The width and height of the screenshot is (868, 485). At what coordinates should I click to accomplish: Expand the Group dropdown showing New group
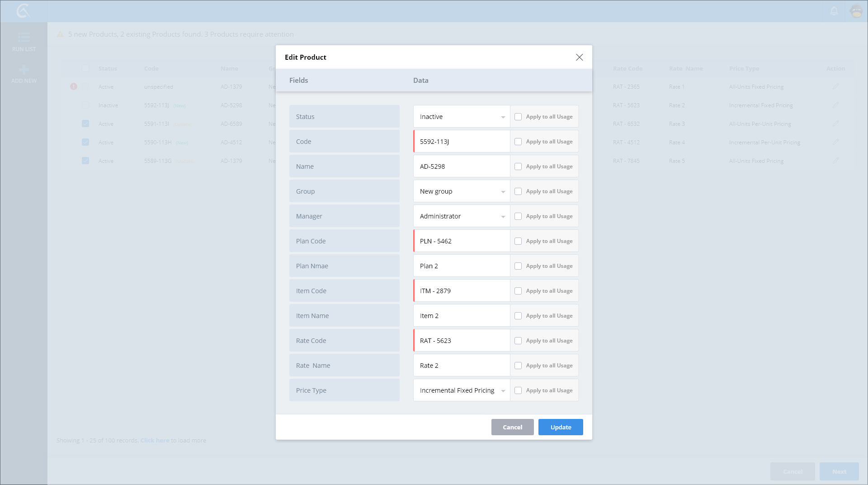(461, 191)
